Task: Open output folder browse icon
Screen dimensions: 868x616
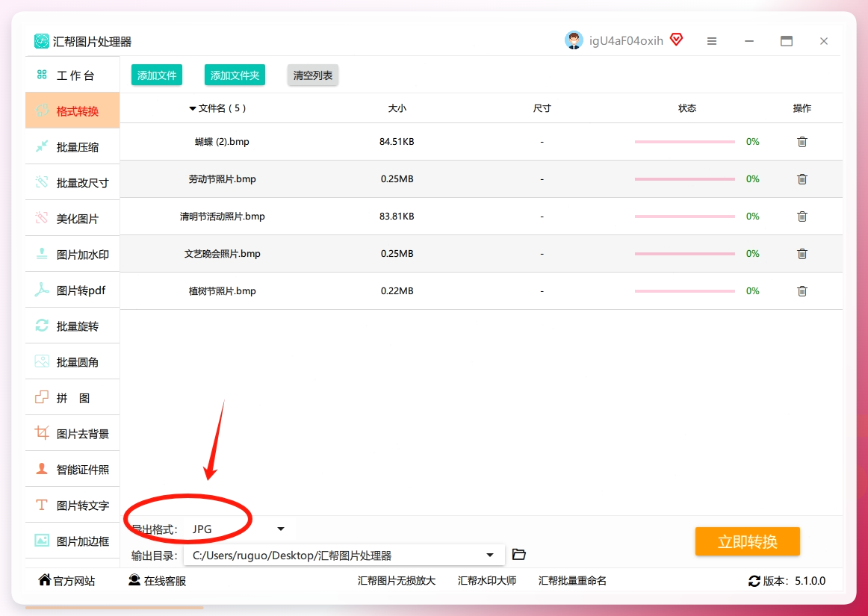Action: click(518, 555)
